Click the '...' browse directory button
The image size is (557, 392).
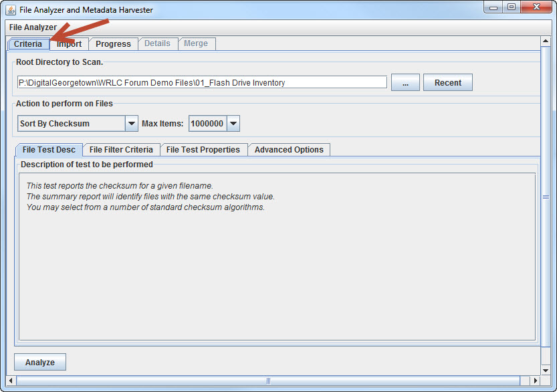point(405,83)
